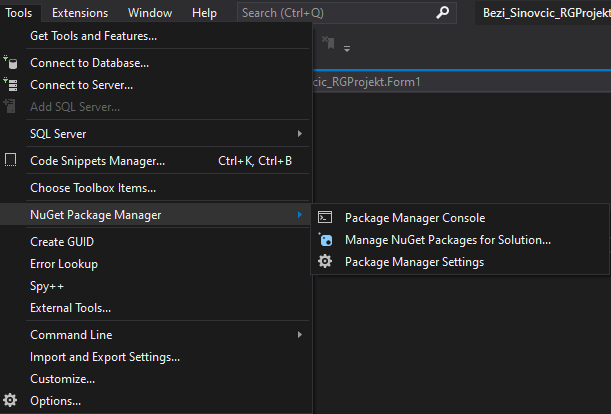611x414 pixels.
Task: Expand the NuGet Package Manager submenu arrow
Action: [x=300, y=214]
